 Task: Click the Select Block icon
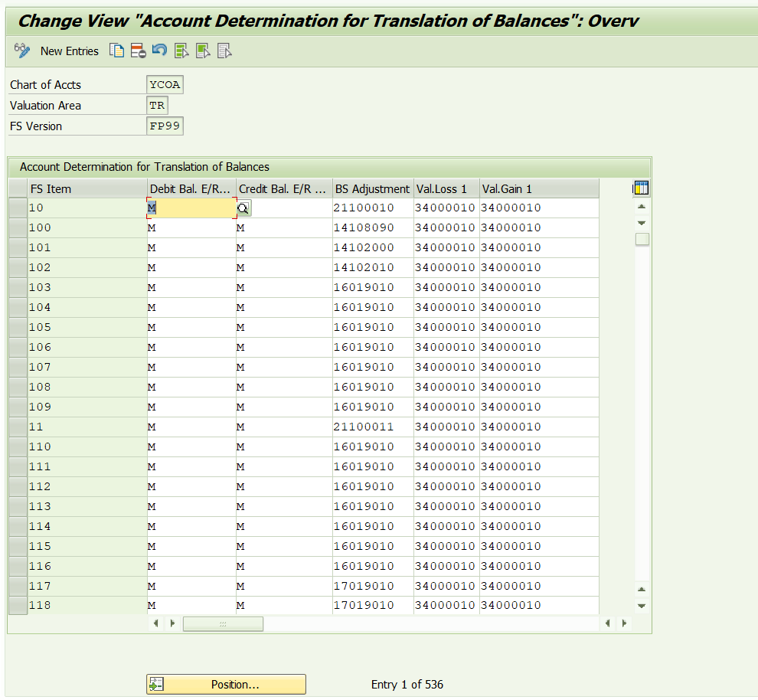pos(201,51)
